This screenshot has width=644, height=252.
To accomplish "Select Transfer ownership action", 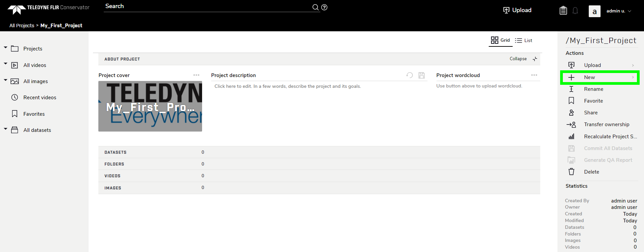I will [606, 124].
